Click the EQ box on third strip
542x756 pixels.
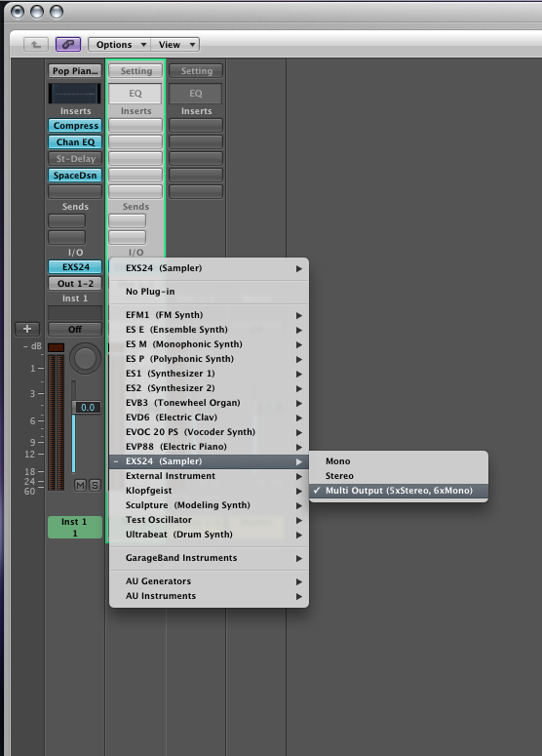196,93
